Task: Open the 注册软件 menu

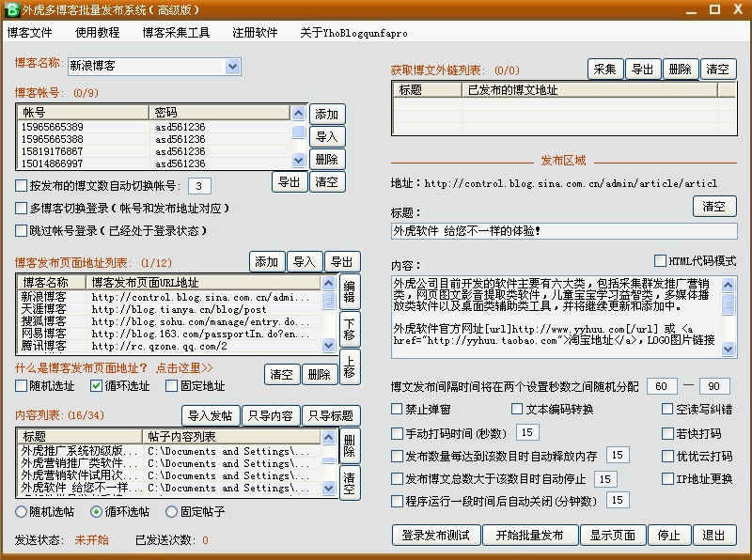Action: coord(255,33)
